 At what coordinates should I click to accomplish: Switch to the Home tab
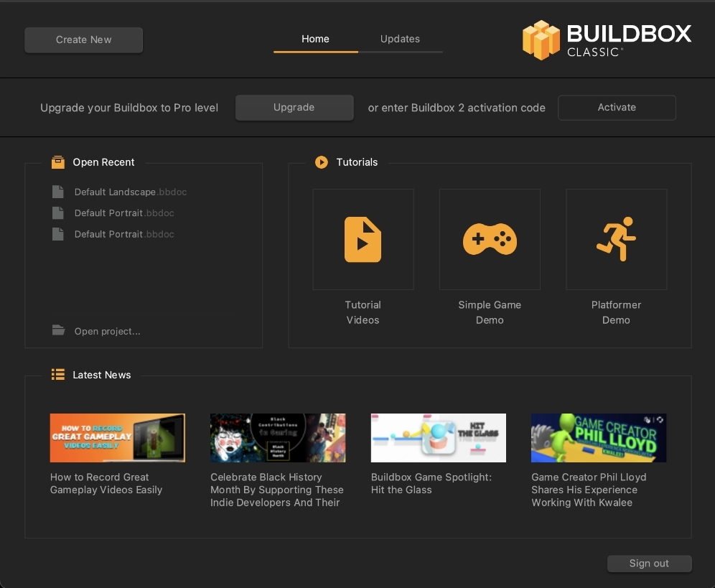(x=315, y=39)
